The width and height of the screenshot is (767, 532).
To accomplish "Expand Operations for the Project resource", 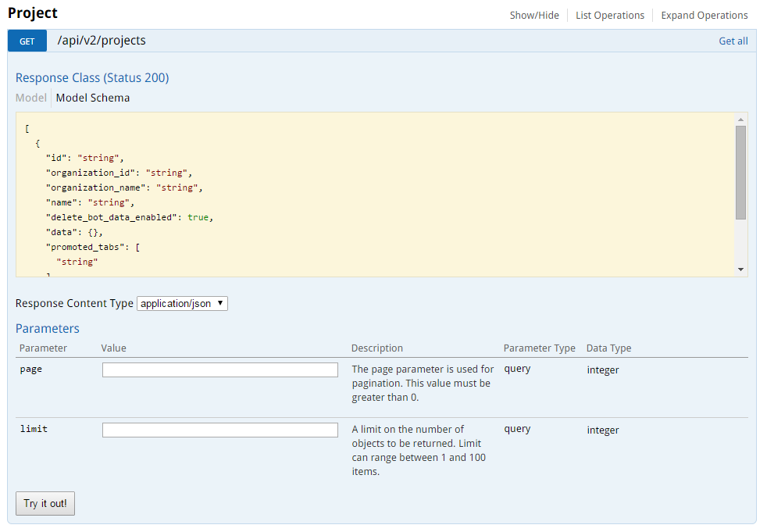I will click(704, 16).
